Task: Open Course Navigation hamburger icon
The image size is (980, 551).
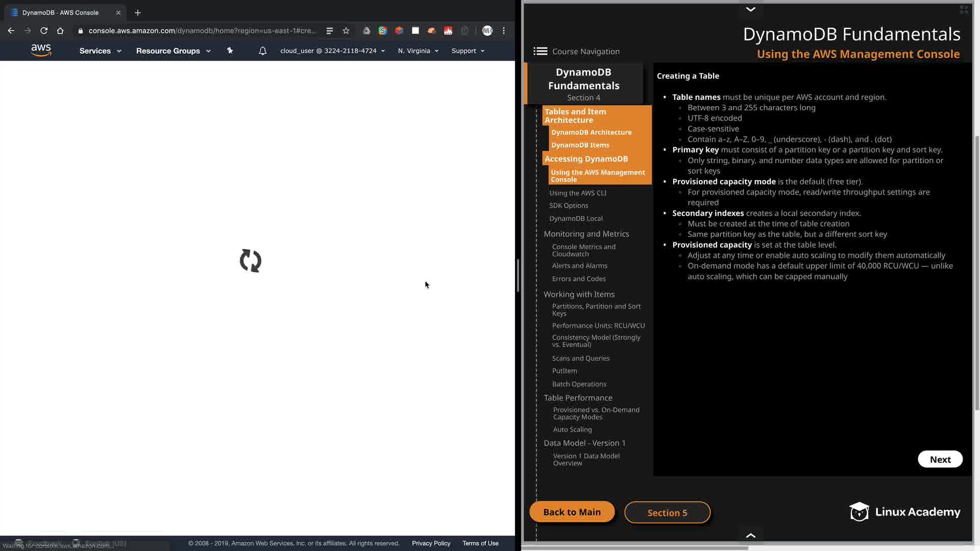Action: coord(540,51)
